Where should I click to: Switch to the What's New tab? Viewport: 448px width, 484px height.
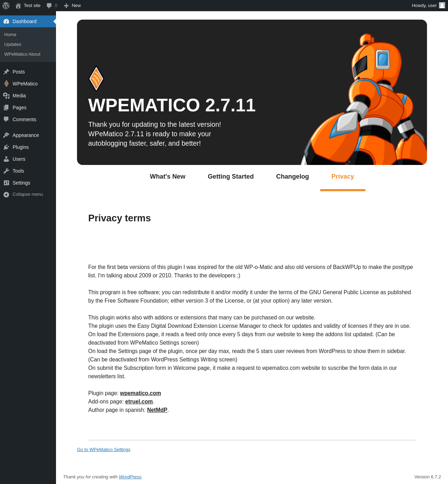pos(168,177)
